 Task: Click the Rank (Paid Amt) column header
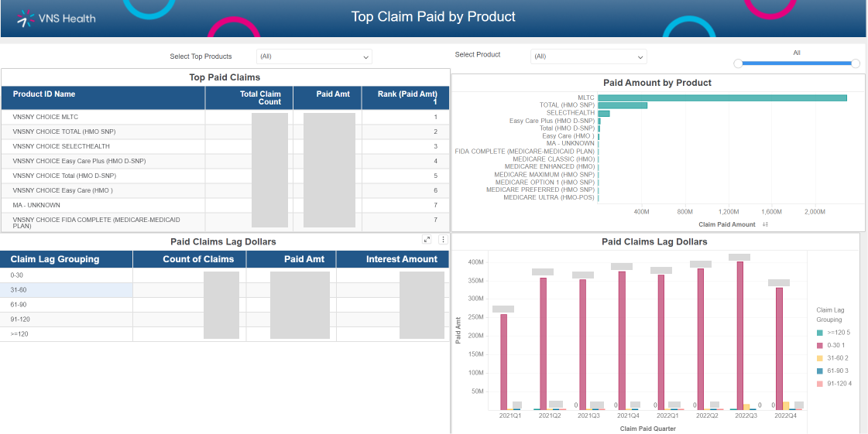click(406, 97)
